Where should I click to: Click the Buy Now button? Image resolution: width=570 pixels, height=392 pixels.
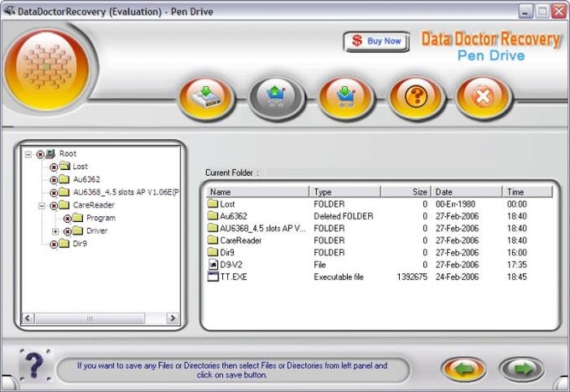(376, 41)
